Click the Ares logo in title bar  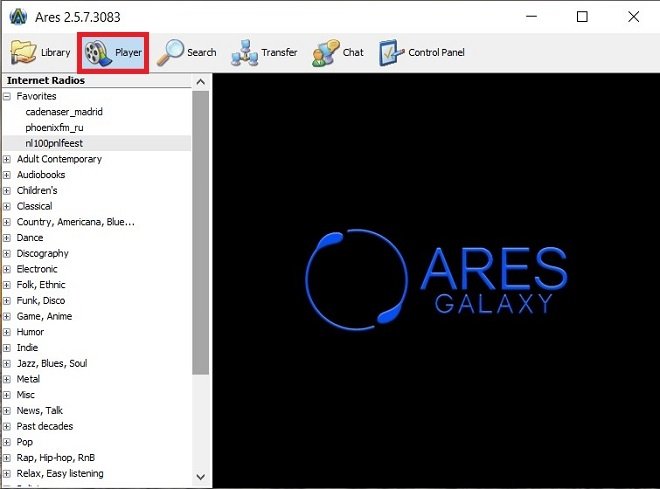[x=18, y=17]
